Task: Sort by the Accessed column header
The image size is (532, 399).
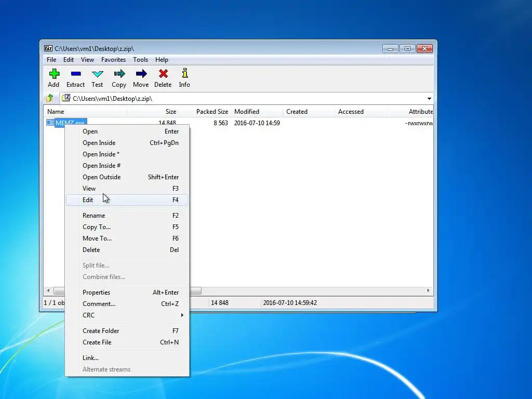Action: (x=361, y=112)
